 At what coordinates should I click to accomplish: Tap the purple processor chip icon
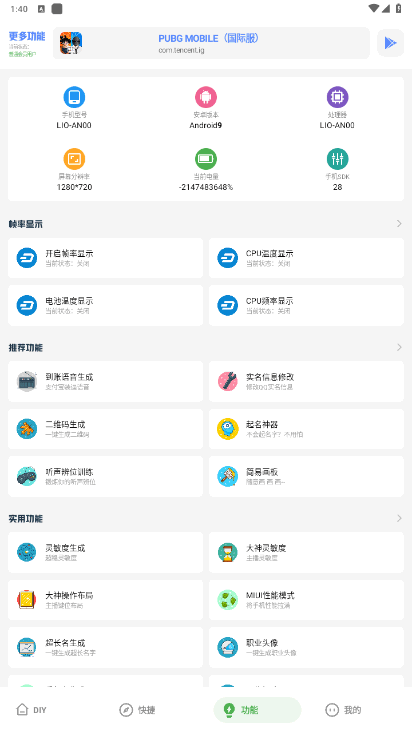pos(337,97)
